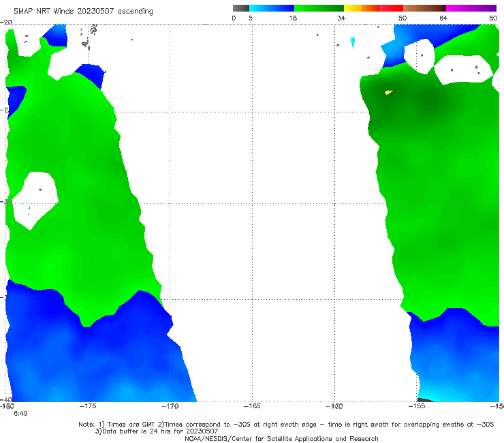Viewport: 504px width, 443px height.
Task: Click the NOAA/NESDIS Center credit line
Action: click(x=281, y=438)
